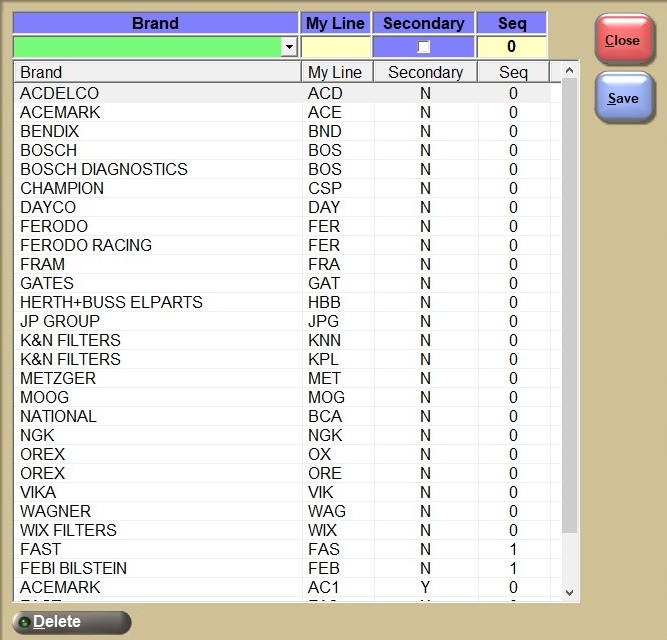Screen dimensions: 667x640
Task: Click the green Brand combo box field
Action: tap(148, 47)
